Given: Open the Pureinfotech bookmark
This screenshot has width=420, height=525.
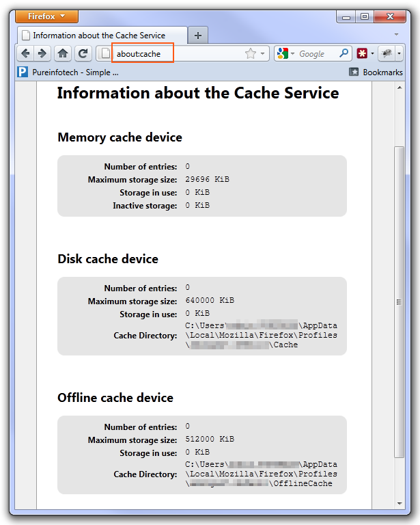Looking at the screenshot, I should pos(68,72).
